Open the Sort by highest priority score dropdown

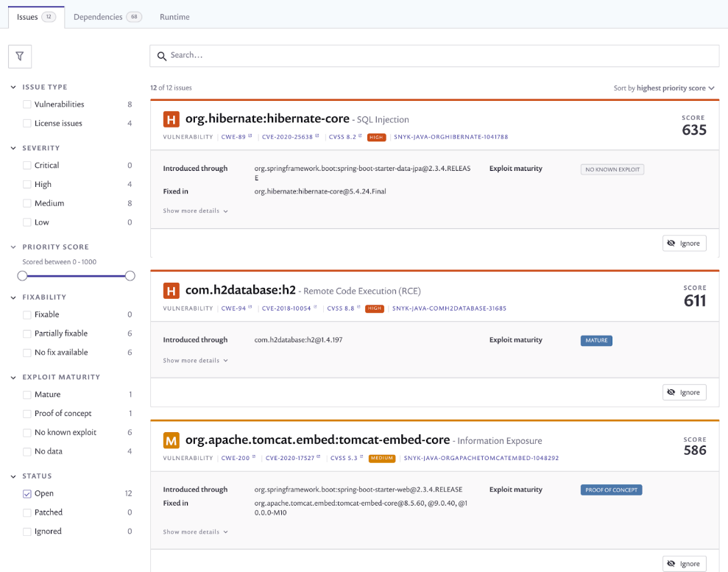click(x=664, y=88)
